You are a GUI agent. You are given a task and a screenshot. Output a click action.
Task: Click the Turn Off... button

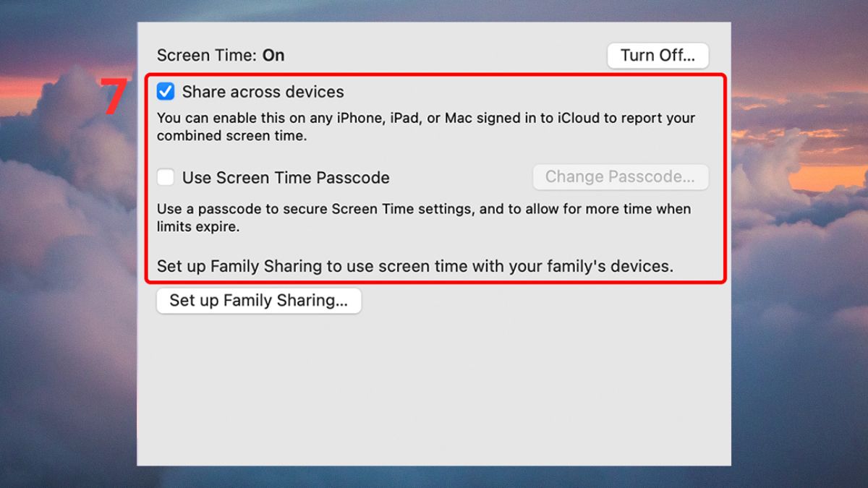[658, 56]
